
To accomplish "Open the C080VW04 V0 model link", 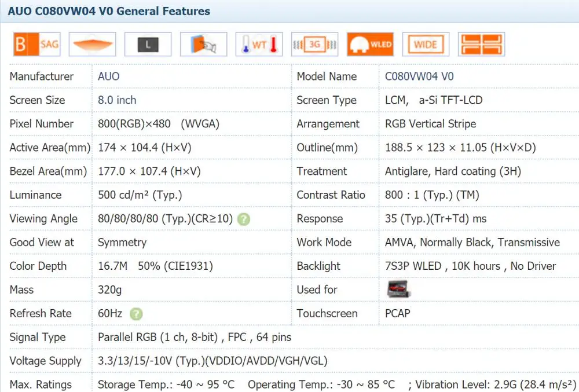I will [419, 76].
